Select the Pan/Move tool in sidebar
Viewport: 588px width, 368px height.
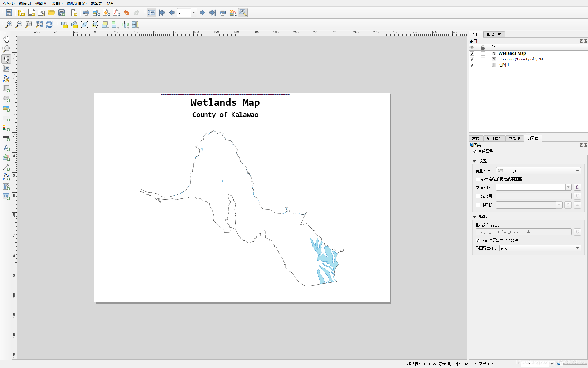point(6,39)
